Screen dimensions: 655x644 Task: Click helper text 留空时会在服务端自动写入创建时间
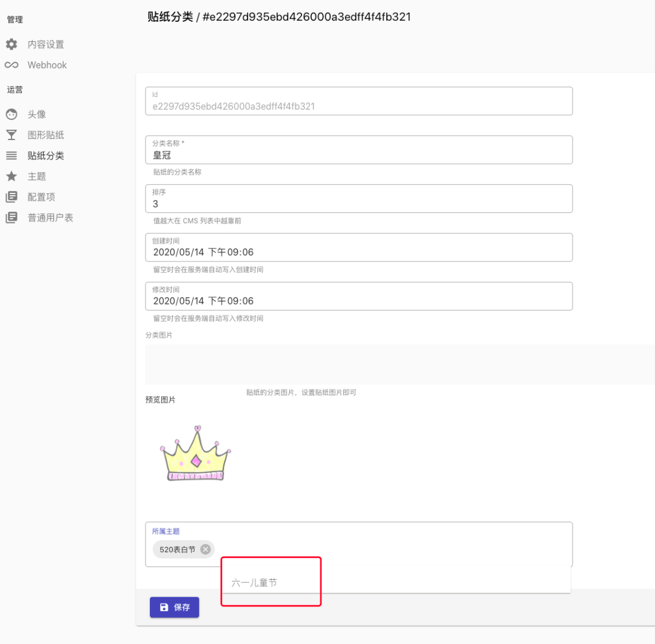[x=208, y=269]
